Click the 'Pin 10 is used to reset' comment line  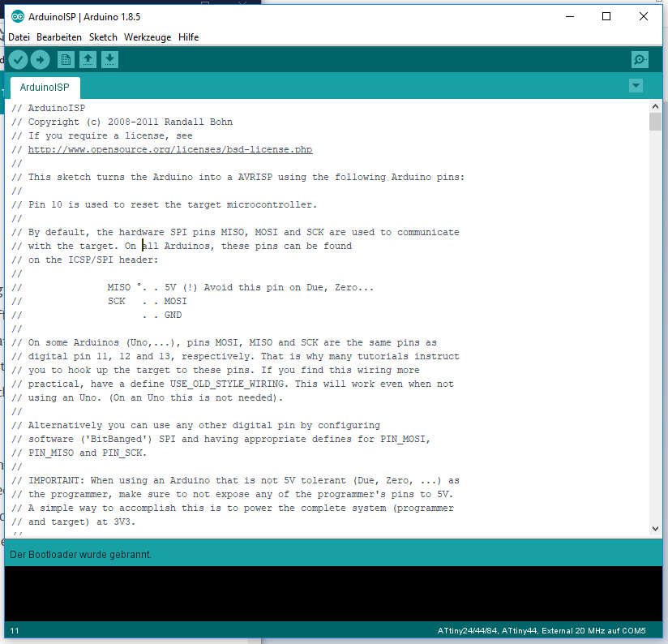[164, 204]
